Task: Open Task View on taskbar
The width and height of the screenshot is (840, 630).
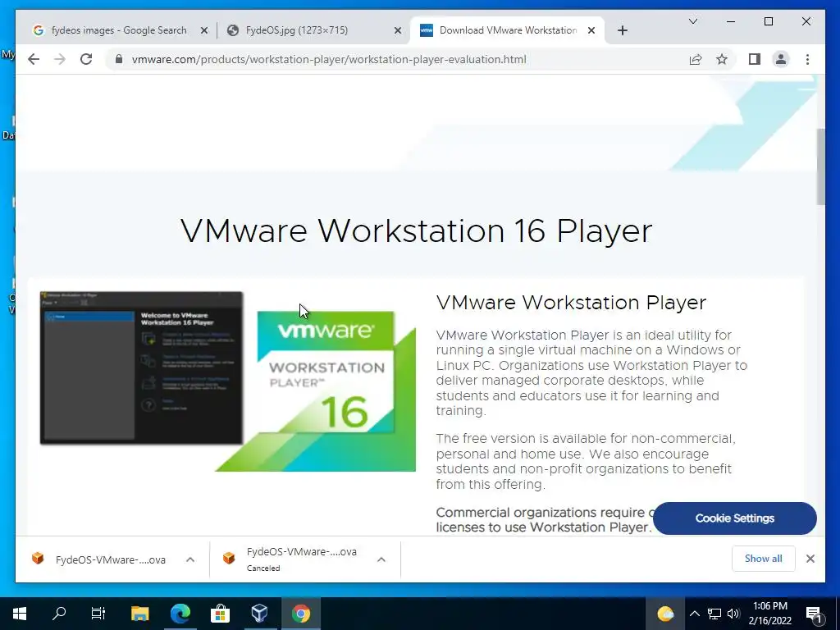Action: (x=98, y=614)
